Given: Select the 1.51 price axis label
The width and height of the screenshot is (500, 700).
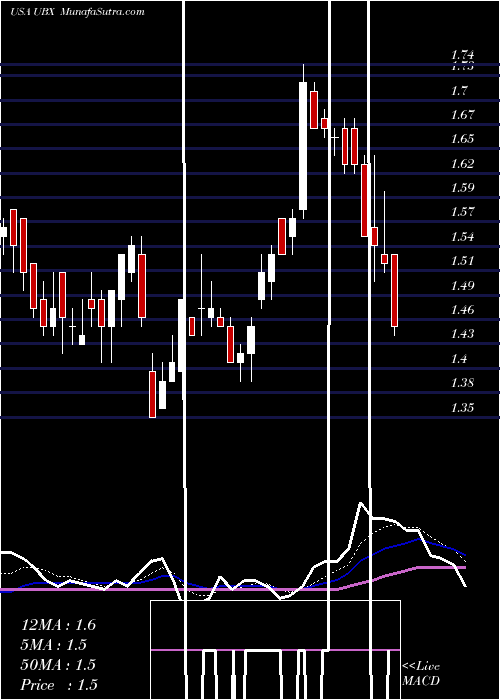Looking at the screenshot, I should click(x=462, y=261).
